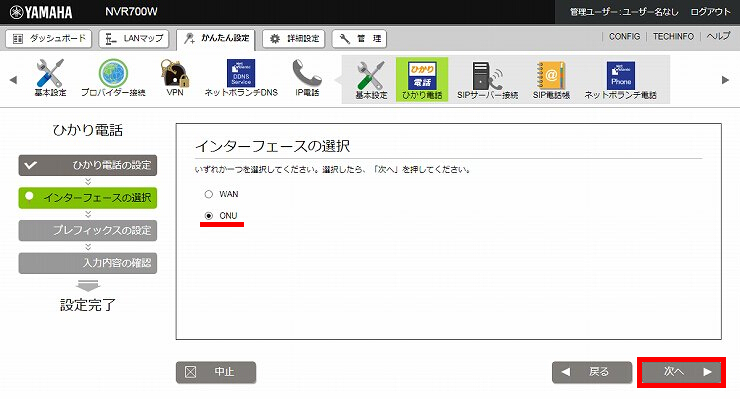Image resolution: width=740 pixels, height=399 pixels.
Task: Open the プロバイダー接続 globe icon
Action: tap(113, 78)
